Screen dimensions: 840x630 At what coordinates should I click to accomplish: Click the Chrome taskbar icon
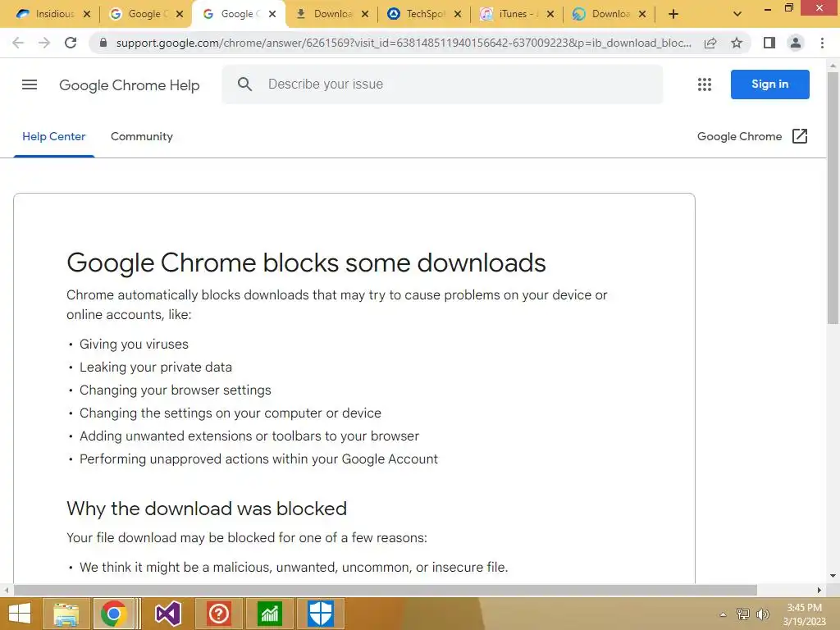pos(113,614)
